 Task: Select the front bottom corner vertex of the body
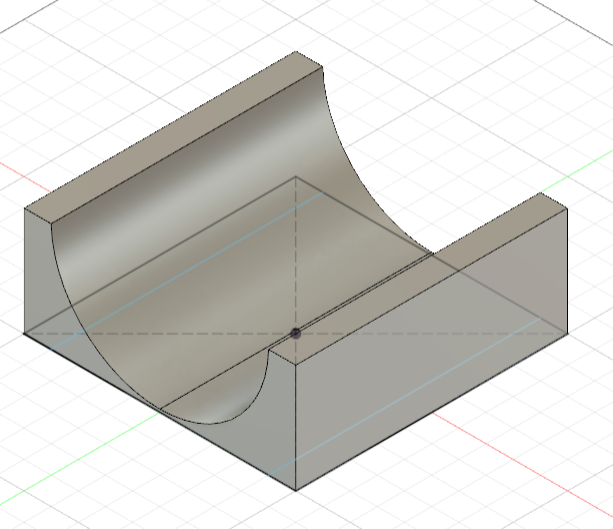tap(296, 491)
